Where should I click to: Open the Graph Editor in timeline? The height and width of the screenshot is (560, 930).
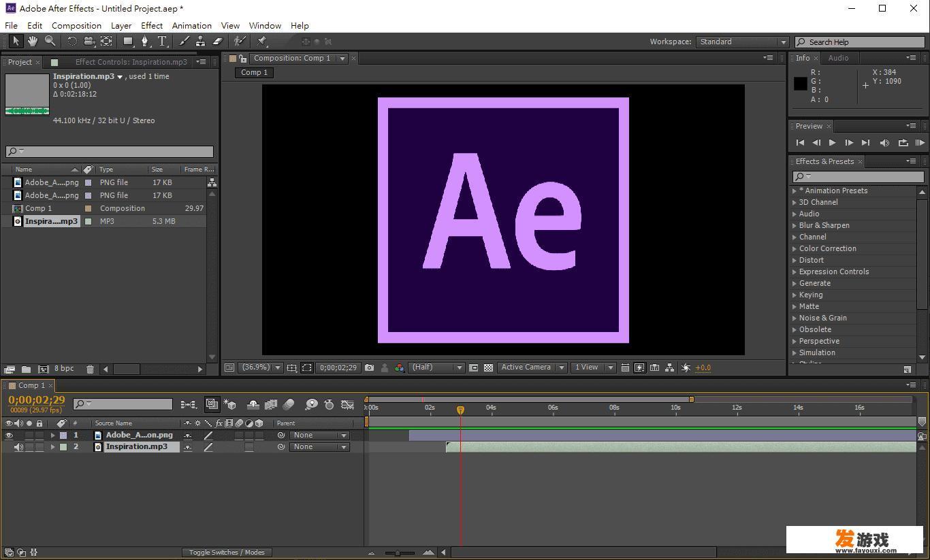coord(348,404)
